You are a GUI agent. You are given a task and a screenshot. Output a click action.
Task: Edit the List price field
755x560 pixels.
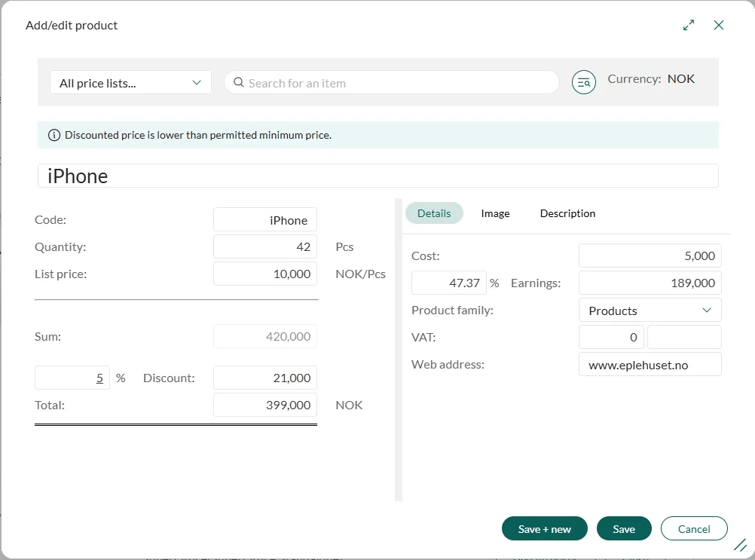click(x=265, y=274)
